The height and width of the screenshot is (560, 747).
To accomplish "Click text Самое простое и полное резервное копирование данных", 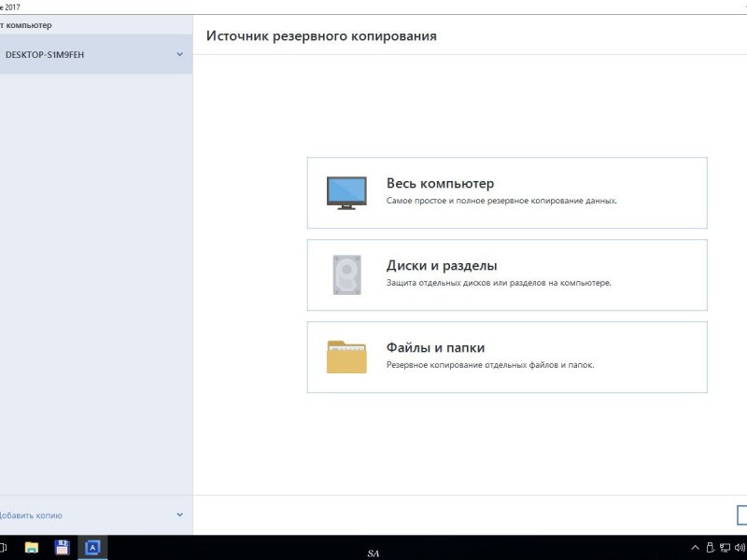I will tap(501, 201).
